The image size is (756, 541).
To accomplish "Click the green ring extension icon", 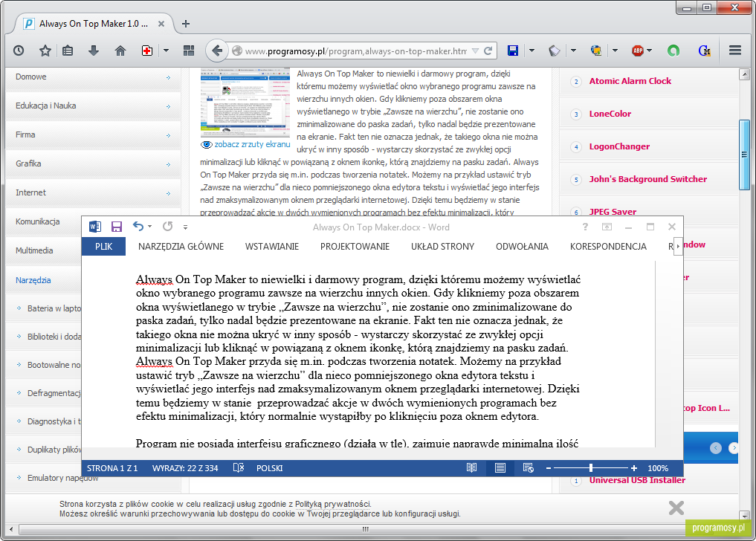I will (673, 50).
